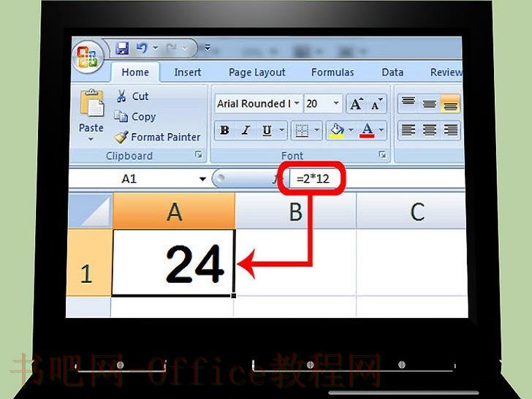This screenshot has width=532, height=399.
Task: Toggle Bottom Align vertical alignment
Action: (450, 103)
